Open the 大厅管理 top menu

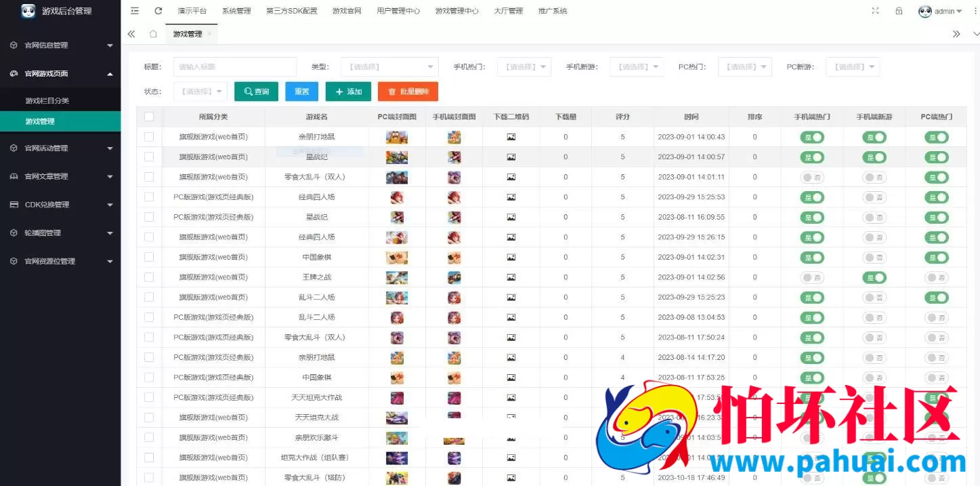click(x=509, y=11)
